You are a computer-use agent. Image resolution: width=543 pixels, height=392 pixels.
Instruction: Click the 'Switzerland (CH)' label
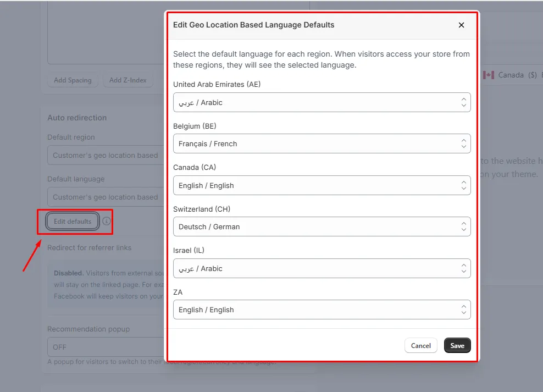pyautogui.click(x=202, y=209)
